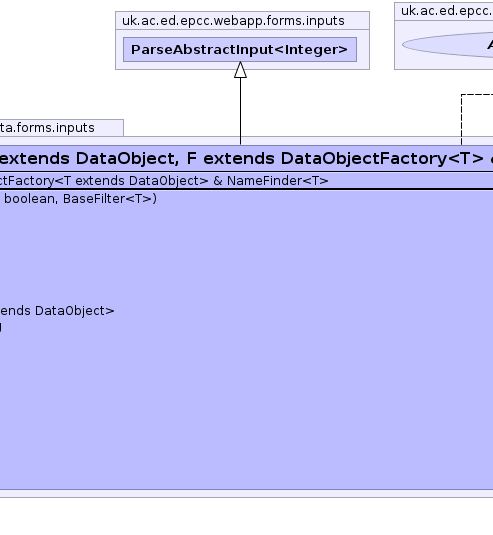Select the dashed dependency line at top right

pos(462,119)
